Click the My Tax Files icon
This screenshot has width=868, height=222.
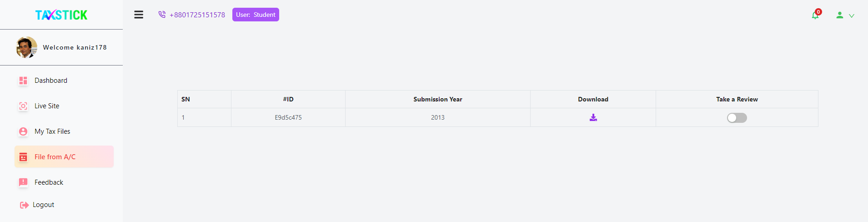point(23,131)
